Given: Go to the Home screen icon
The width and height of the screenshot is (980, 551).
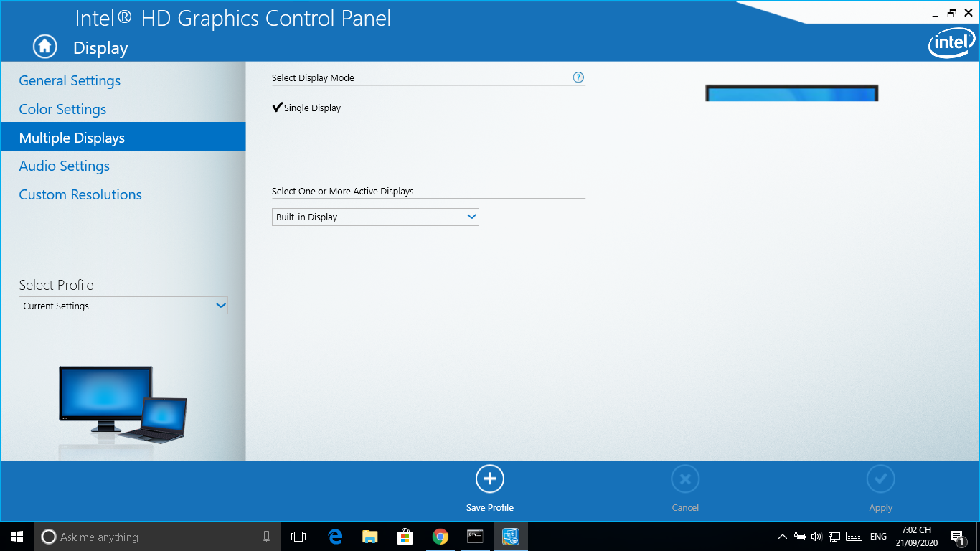Looking at the screenshot, I should pyautogui.click(x=44, y=47).
